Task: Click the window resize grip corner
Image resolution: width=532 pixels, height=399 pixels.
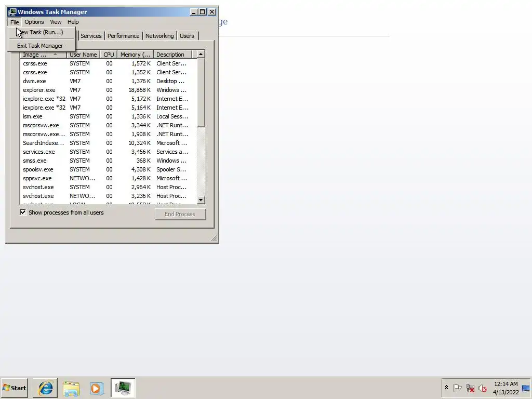Action: point(214,238)
